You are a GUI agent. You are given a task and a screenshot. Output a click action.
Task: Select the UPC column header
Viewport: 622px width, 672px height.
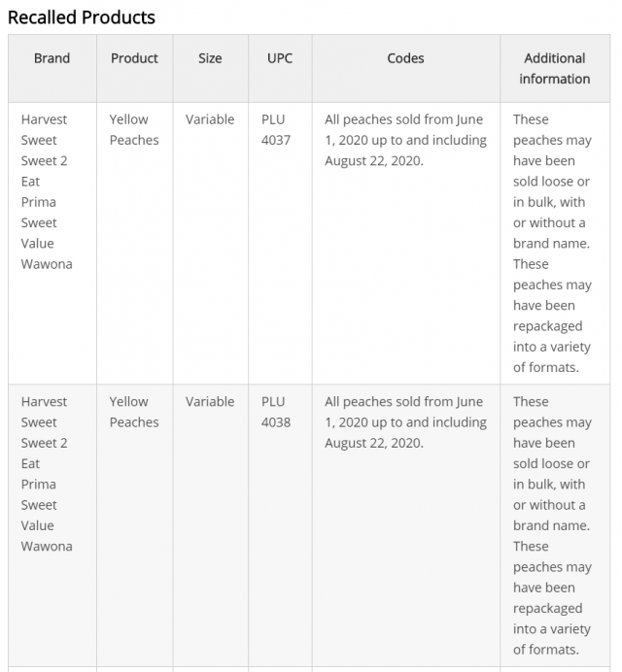(280, 58)
